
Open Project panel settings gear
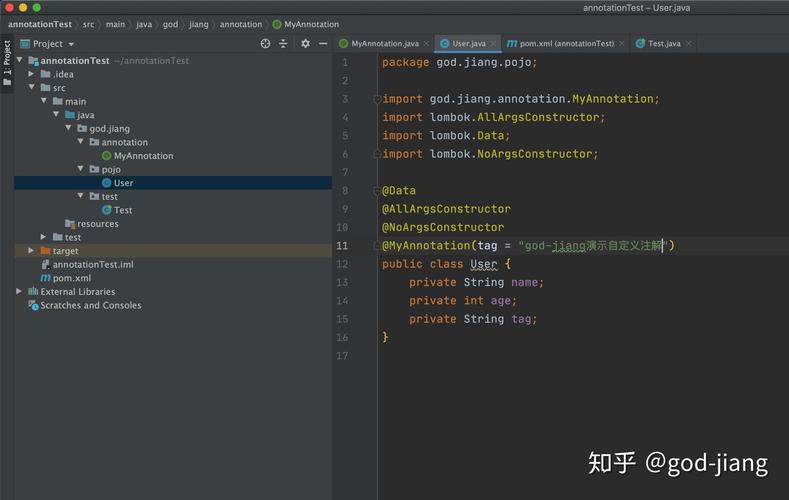point(305,44)
